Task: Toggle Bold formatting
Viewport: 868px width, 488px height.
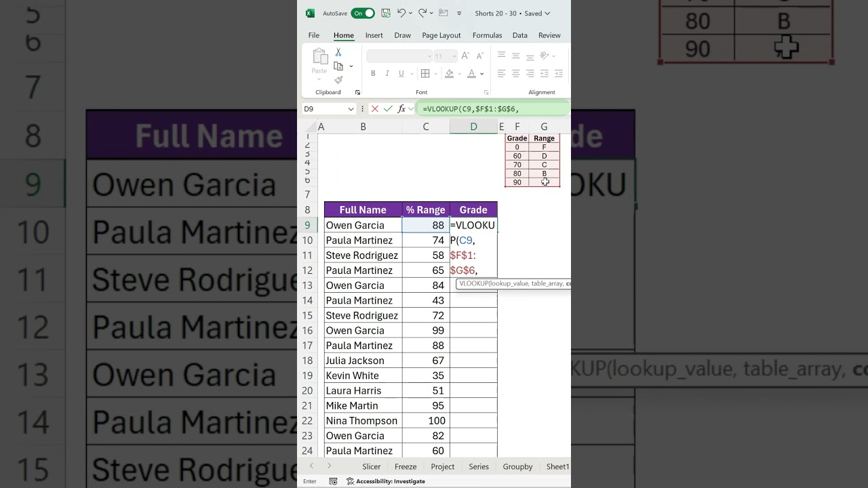Action: (373, 73)
